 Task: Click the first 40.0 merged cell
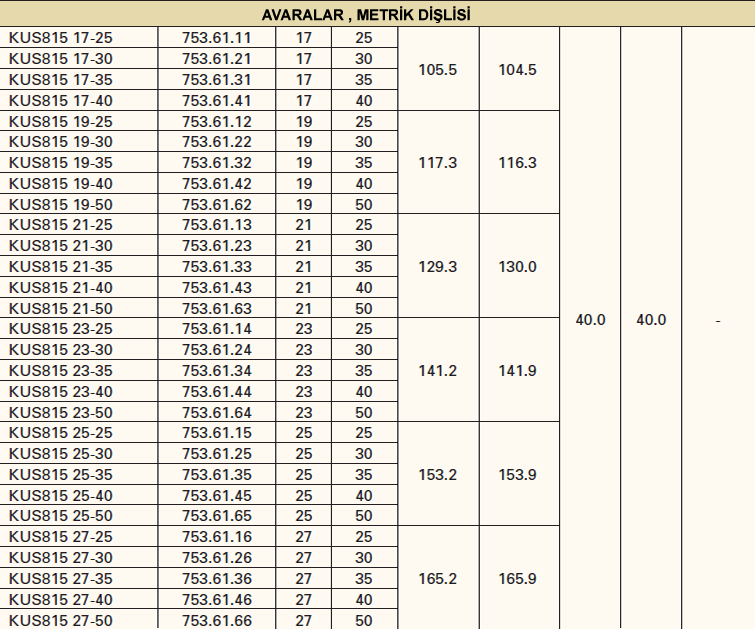[590, 320]
